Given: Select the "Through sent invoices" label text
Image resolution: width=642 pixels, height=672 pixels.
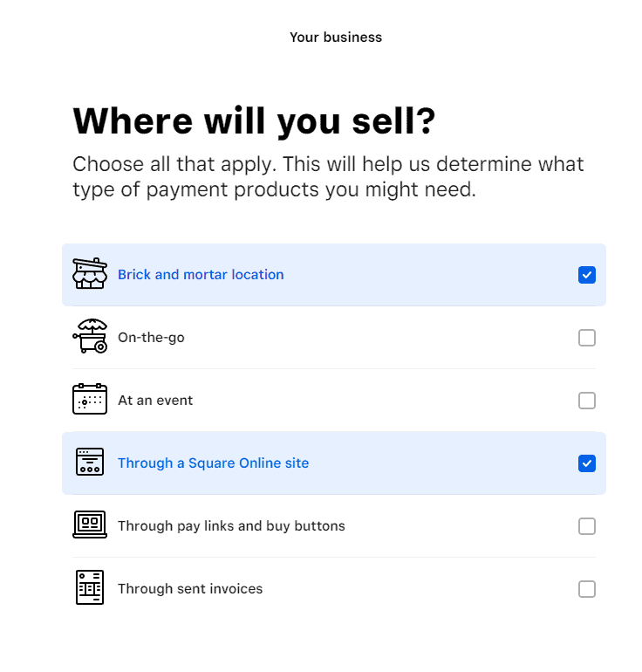Looking at the screenshot, I should pos(190,589).
